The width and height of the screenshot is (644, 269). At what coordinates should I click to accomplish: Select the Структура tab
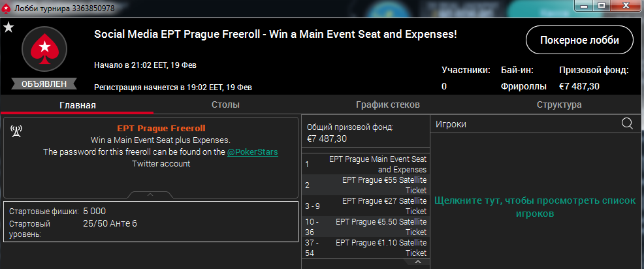coord(559,104)
